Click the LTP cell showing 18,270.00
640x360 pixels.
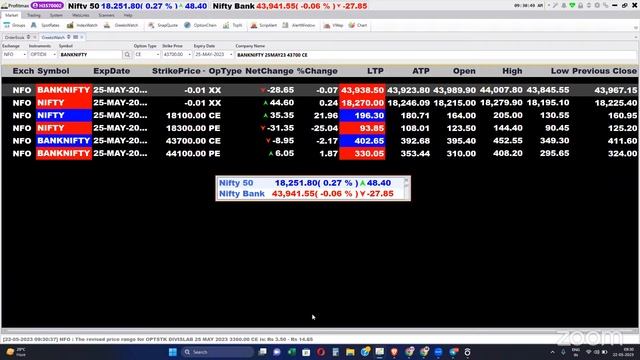(362, 102)
